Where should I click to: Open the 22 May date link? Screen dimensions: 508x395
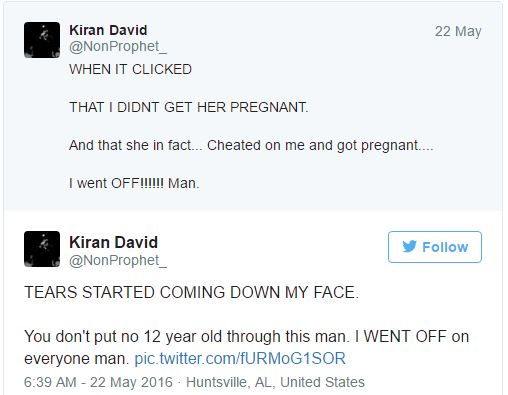pos(458,31)
